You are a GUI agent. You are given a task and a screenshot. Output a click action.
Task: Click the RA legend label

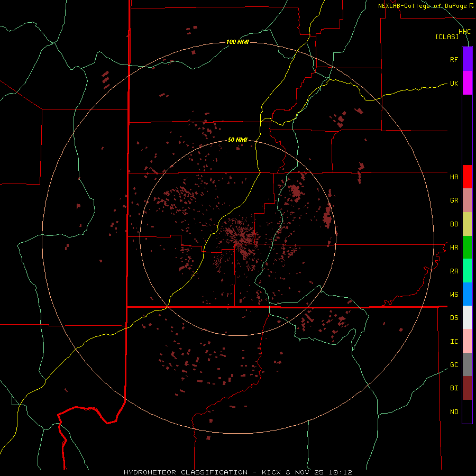[x=454, y=271]
